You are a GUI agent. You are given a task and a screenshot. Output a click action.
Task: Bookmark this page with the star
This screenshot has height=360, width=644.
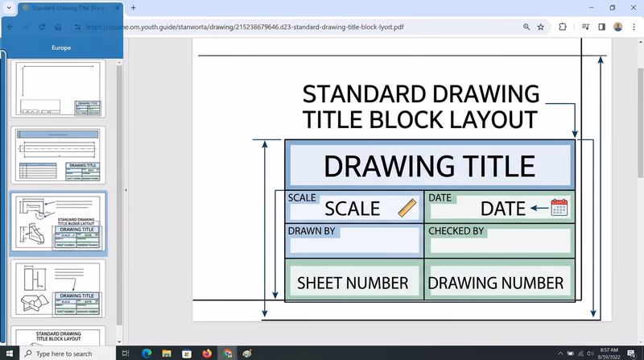pos(540,27)
